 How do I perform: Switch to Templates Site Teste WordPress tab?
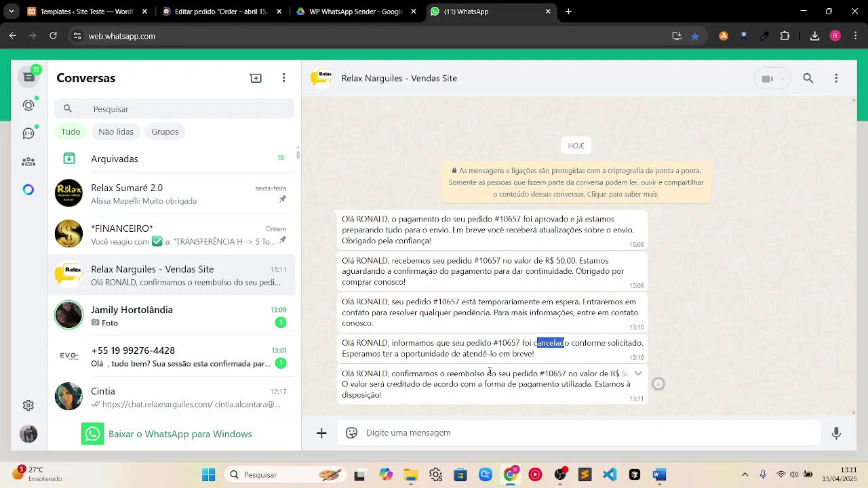coord(86,12)
